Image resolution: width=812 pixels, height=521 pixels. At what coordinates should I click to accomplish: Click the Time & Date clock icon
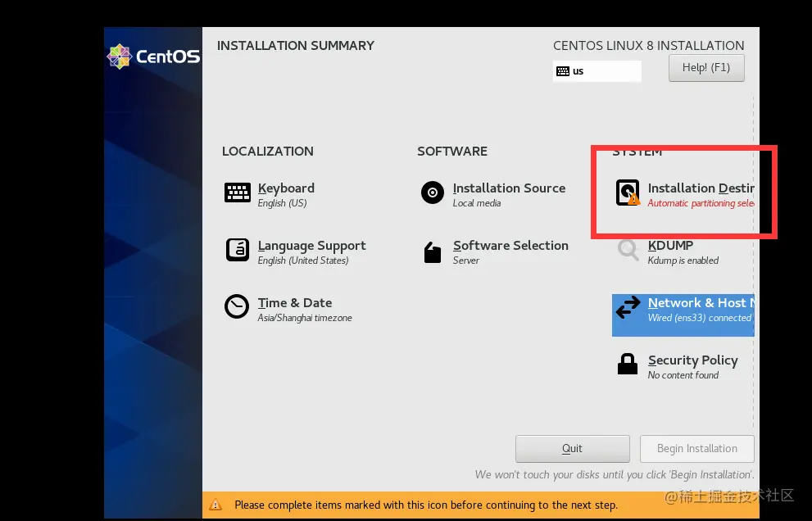237,306
